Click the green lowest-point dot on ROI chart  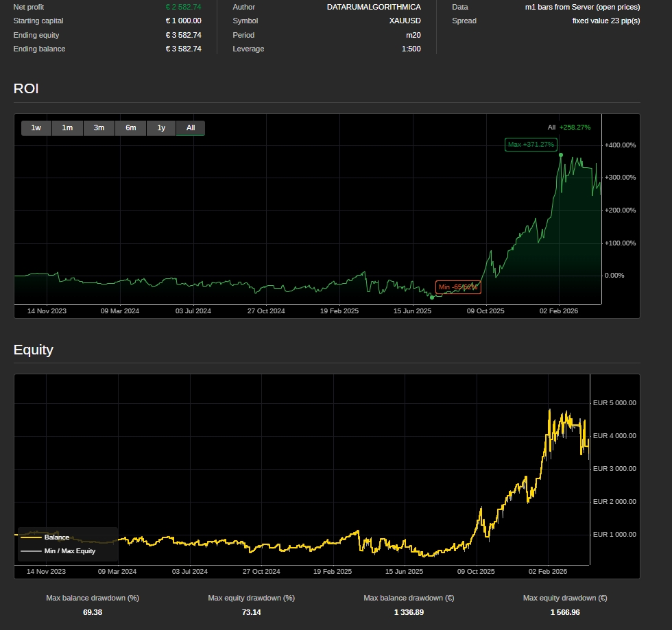click(432, 297)
